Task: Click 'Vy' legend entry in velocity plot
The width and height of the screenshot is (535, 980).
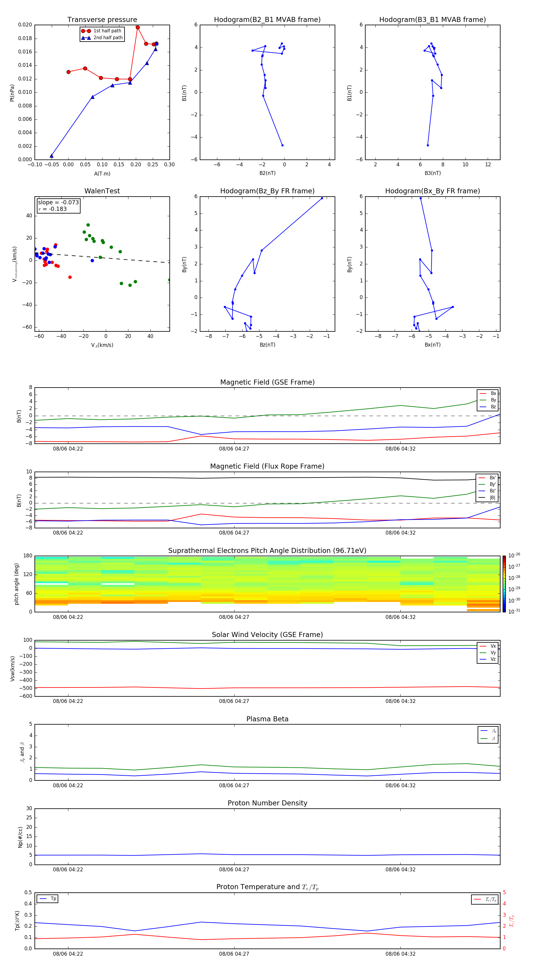Action: pos(488,652)
